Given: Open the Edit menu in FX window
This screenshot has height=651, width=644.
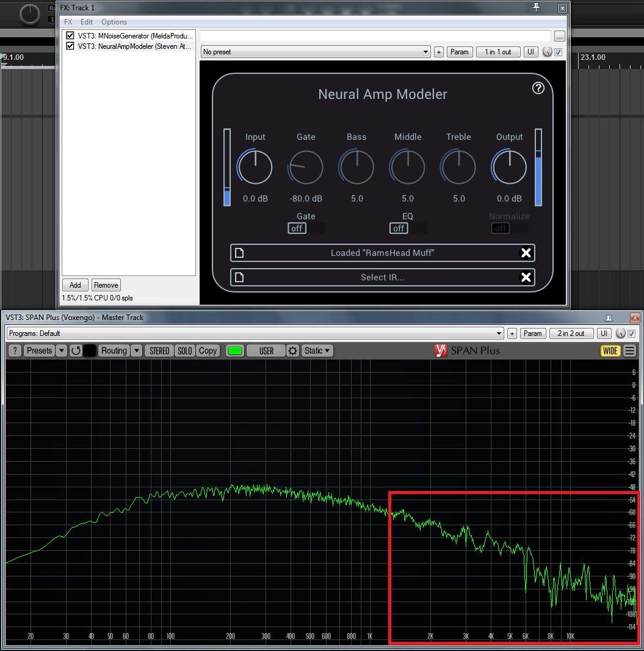Looking at the screenshot, I should pyautogui.click(x=87, y=22).
